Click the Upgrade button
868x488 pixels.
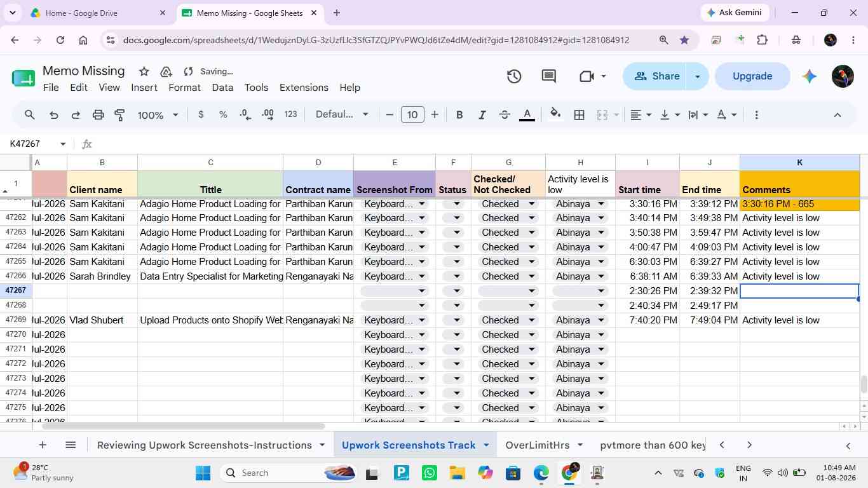point(752,76)
